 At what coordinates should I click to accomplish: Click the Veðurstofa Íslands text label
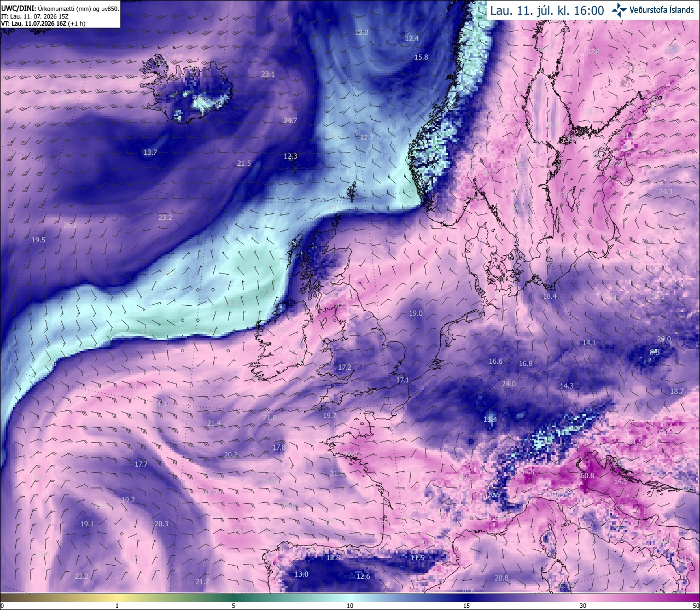click(662, 10)
